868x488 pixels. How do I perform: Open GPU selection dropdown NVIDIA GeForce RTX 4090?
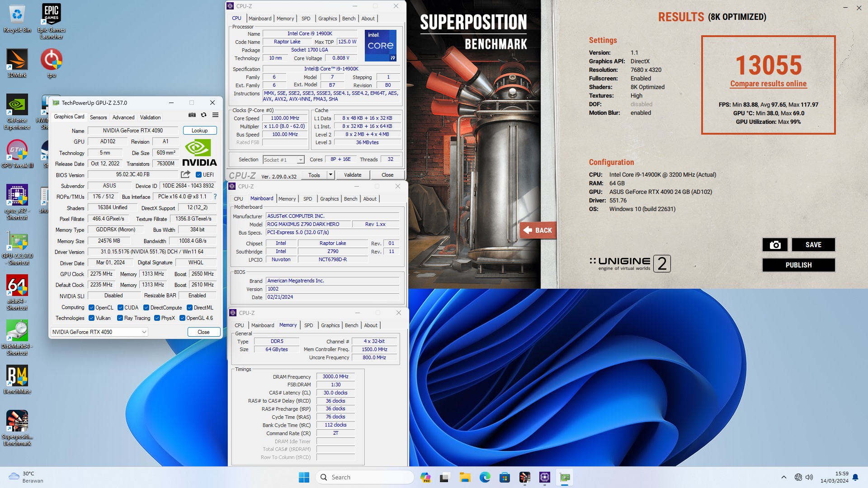pyautogui.click(x=99, y=332)
